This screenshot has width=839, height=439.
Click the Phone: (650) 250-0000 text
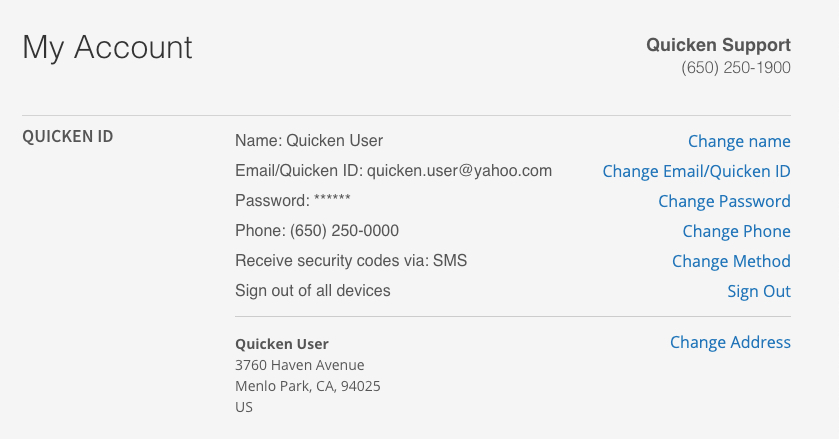[x=317, y=231]
